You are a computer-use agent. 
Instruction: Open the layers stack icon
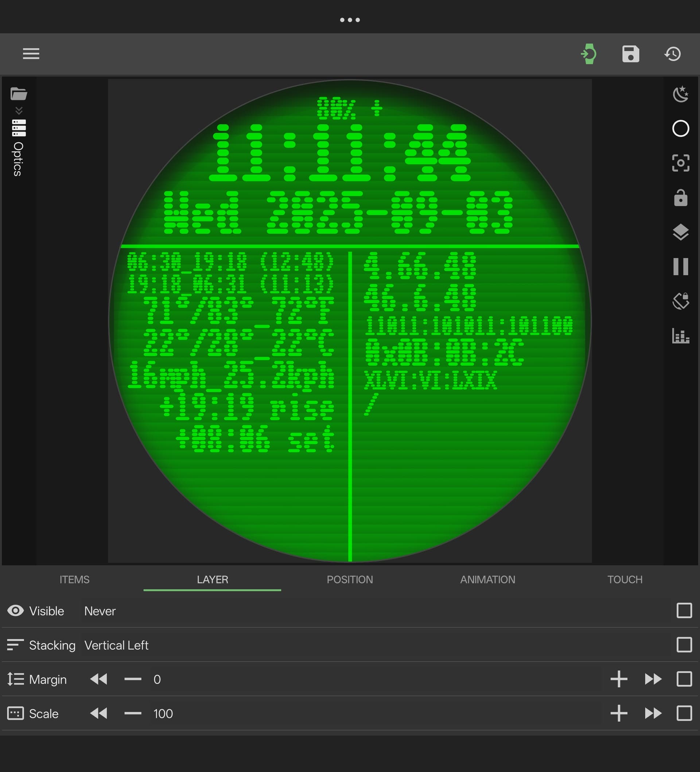coord(680,232)
